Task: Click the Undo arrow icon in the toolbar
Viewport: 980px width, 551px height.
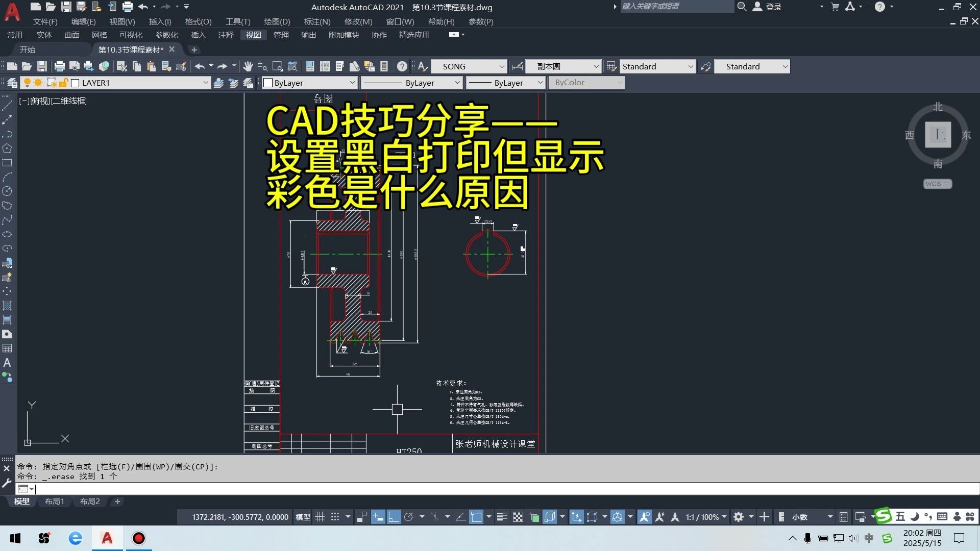Action: tap(199, 66)
